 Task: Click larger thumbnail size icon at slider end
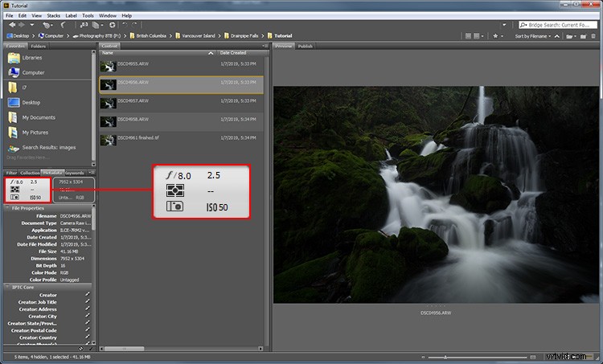(532, 357)
